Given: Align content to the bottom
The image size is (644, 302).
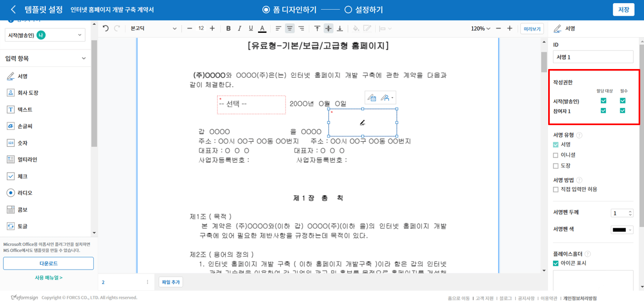Looking at the screenshot, I should coord(340,29).
